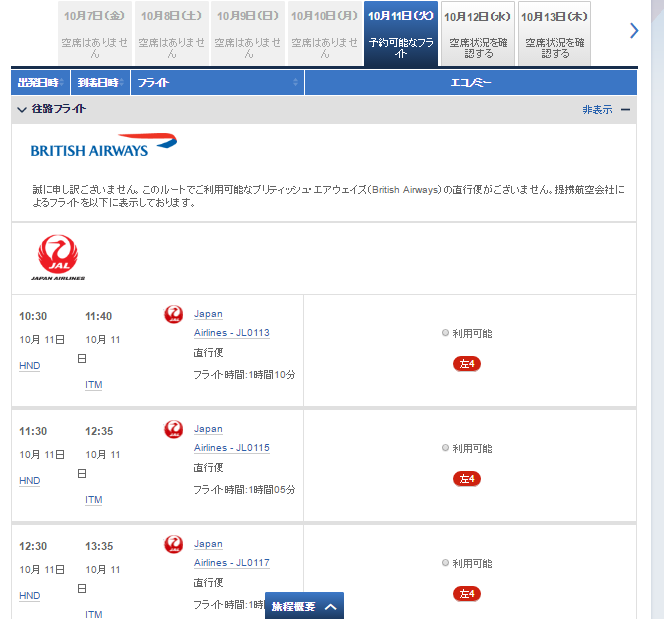Open HND airport link for the 10:30 flight

[30, 366]
